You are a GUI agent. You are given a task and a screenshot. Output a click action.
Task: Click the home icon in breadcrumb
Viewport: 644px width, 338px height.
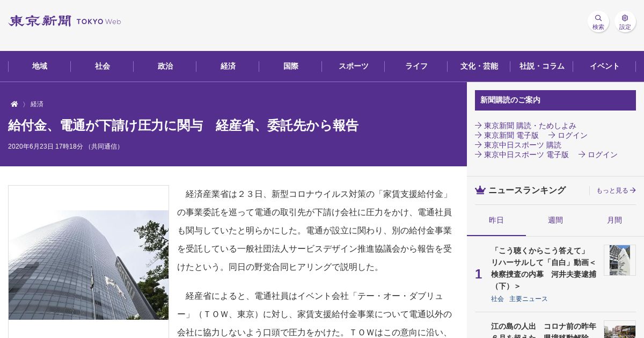[x=14, y=104]
